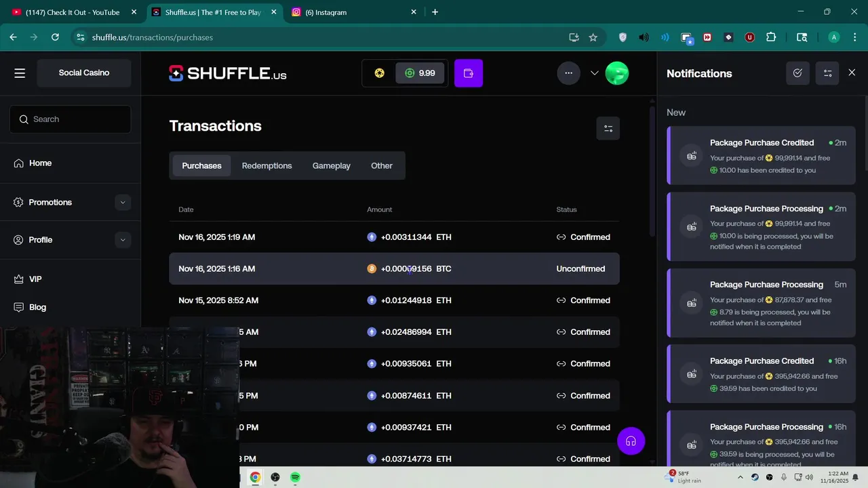Open transactions filter settings icon

pyautogui.click(x=608, y=128)
